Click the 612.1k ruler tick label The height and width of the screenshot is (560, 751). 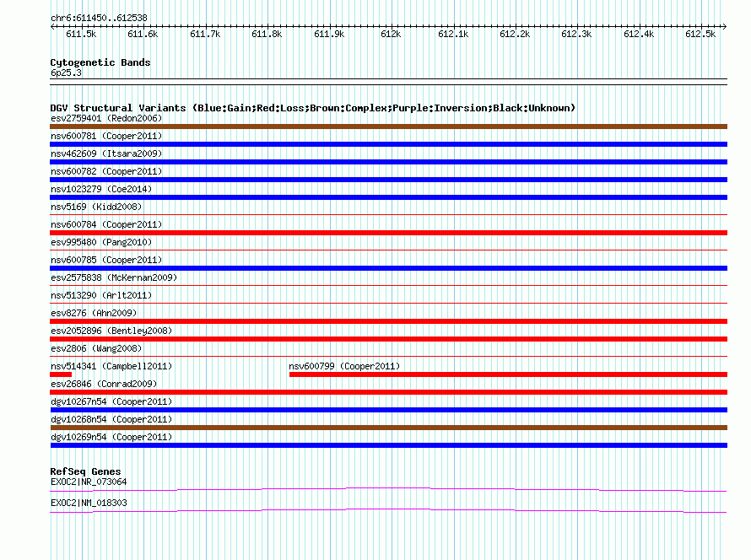tap(453, 34)
